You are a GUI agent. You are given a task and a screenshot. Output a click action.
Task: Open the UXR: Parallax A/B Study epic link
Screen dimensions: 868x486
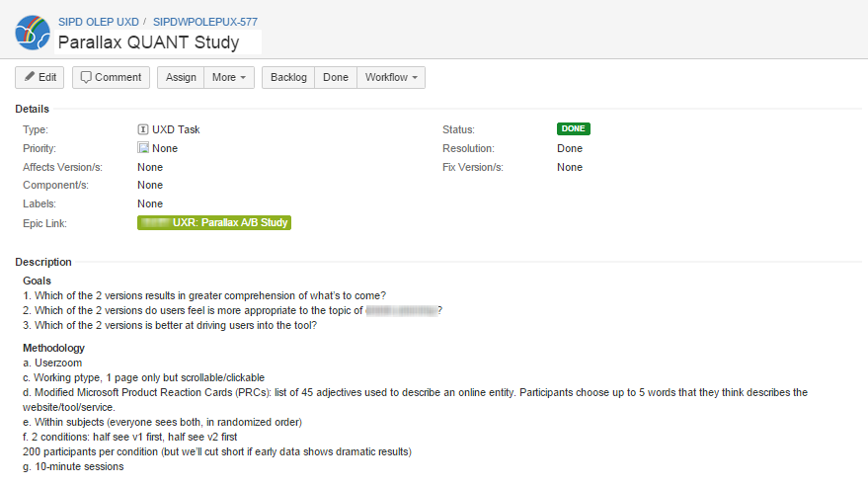click(x=214, y=223)
